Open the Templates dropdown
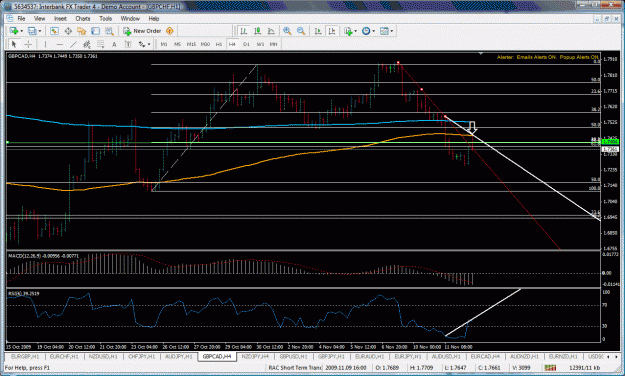625x376 pixels. [x=386, y=31]
